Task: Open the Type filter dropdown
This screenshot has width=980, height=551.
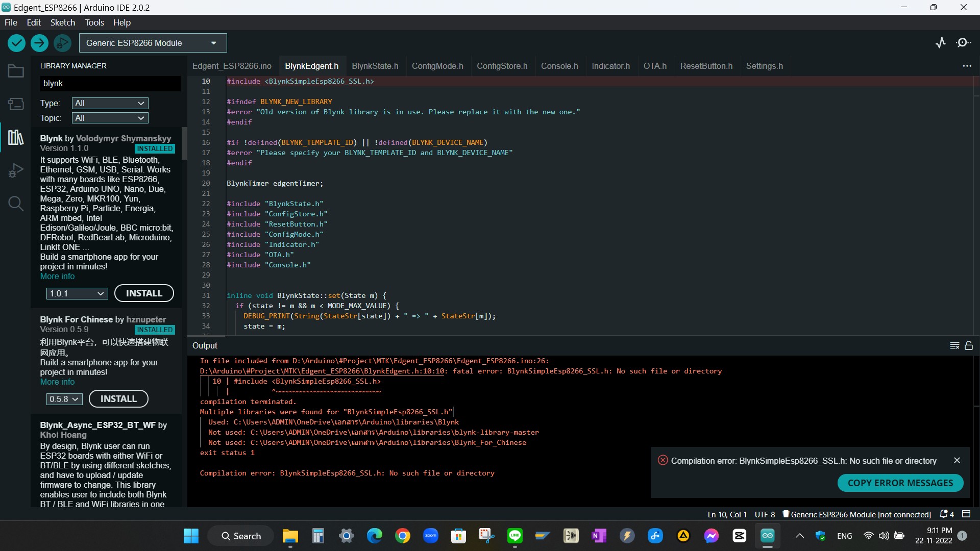Action: click(110, 103)
